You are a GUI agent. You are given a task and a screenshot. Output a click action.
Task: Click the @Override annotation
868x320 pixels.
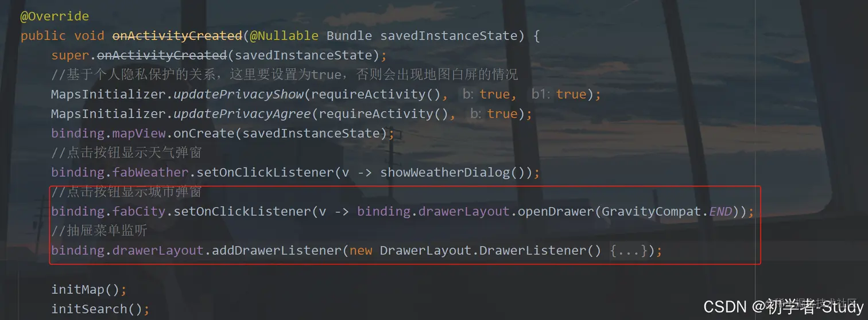coord(55,16)
